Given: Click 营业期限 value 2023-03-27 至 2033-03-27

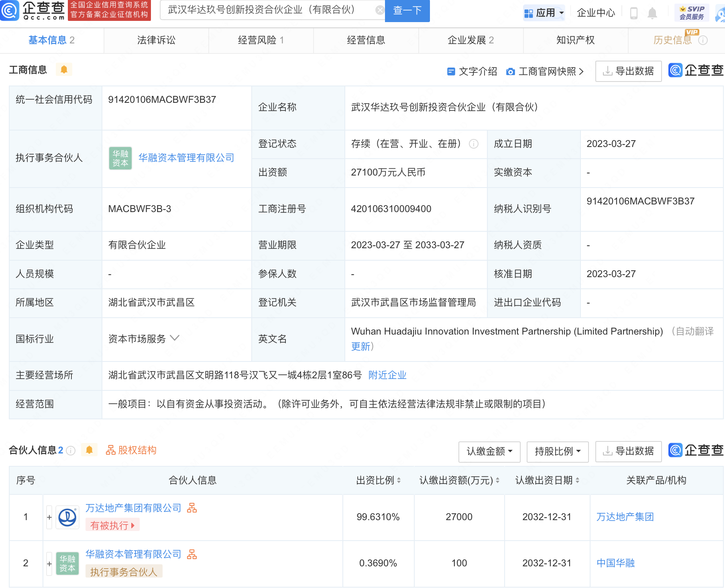Looking at the screenshot, I should [407, 245].
